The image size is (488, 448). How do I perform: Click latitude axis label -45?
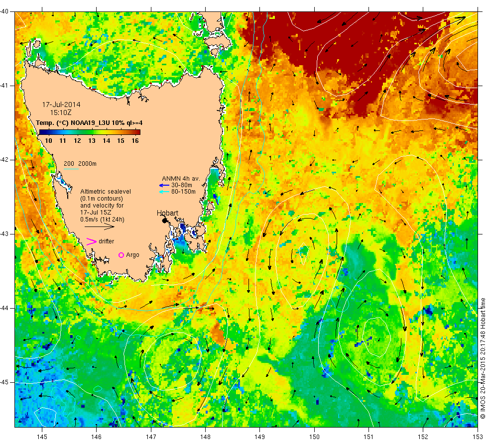tap(4, 382)
